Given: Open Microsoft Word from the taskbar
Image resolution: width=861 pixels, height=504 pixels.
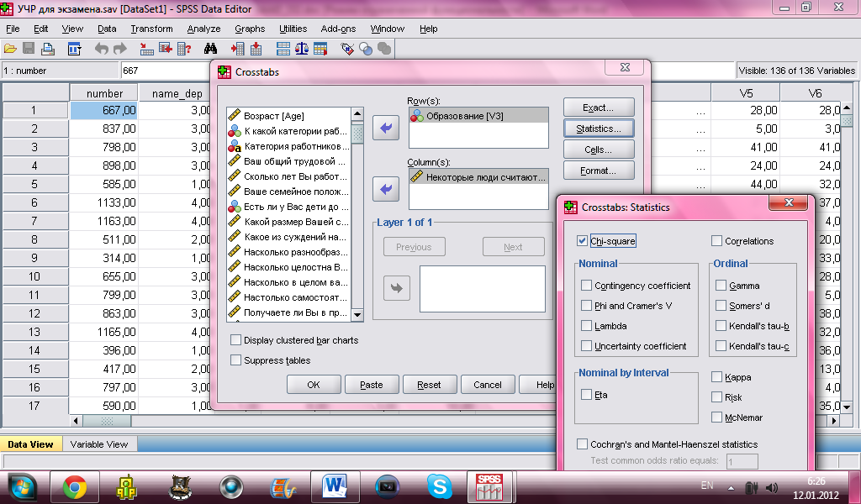Looking at the screenshot, I should [335, 486].
